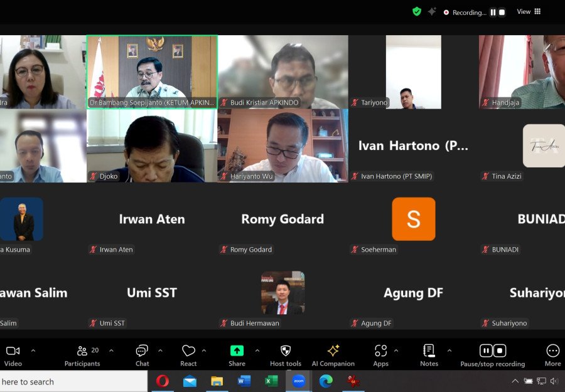Viewport: 565px width, 392px height.
Task: Pause recording using the top bar pause button
Action: tap(493, 13)
